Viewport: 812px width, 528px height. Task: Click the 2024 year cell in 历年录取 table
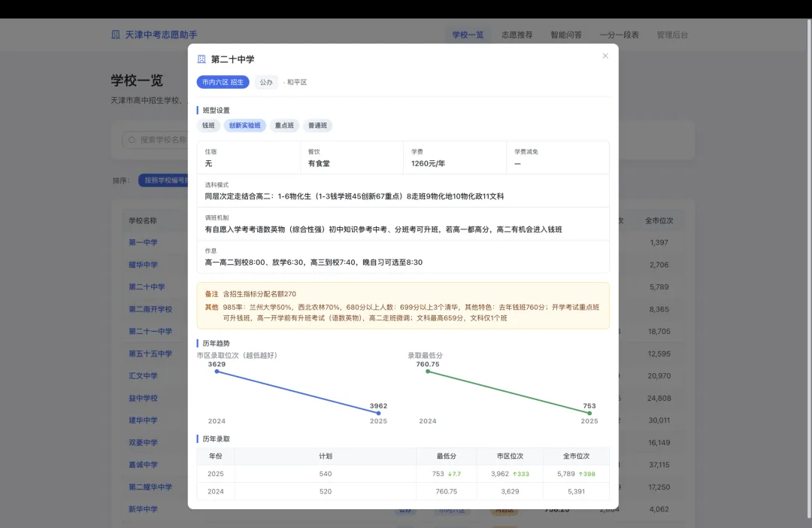pyautogui.click(x=216, y=491)
